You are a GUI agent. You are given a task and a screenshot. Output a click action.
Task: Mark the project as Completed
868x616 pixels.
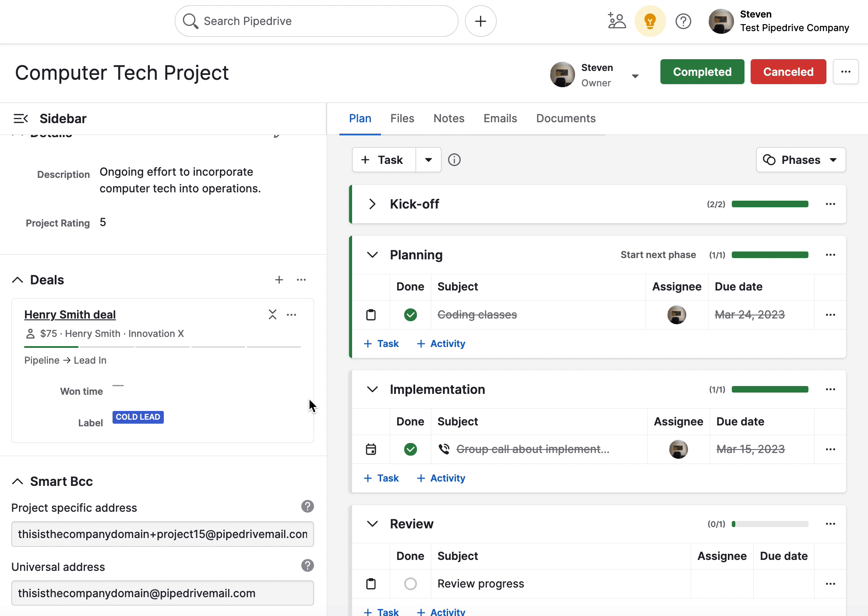coord(702,71)
